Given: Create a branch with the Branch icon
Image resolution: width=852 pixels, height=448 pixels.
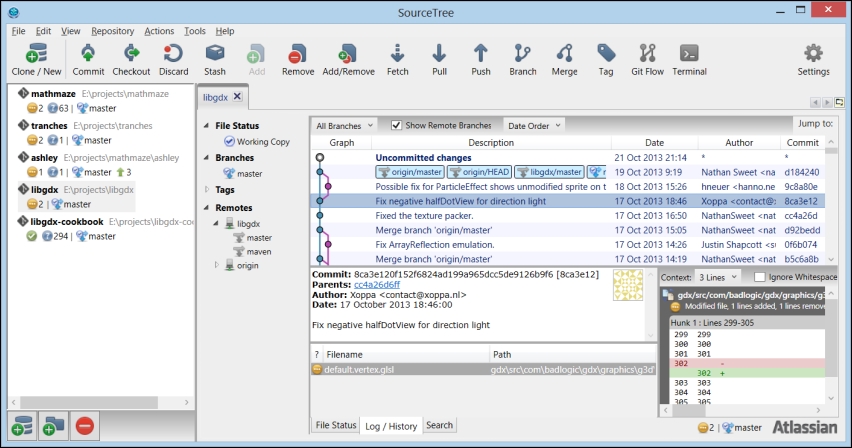Looking at the screenshot, I should [x=522, y=60].
